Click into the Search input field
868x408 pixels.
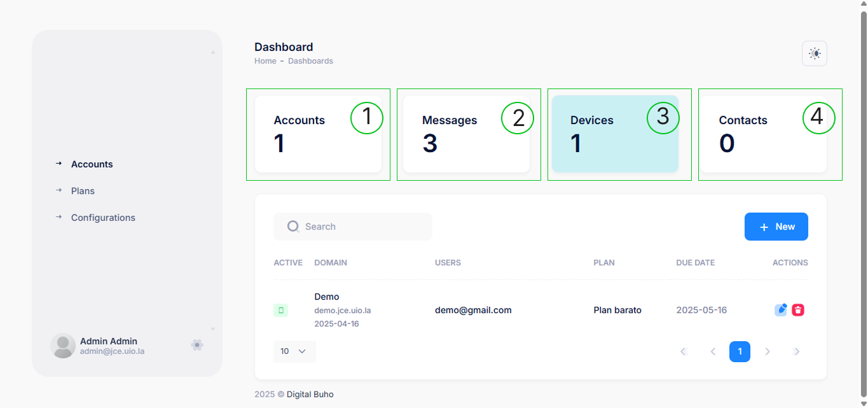[362, 227]
